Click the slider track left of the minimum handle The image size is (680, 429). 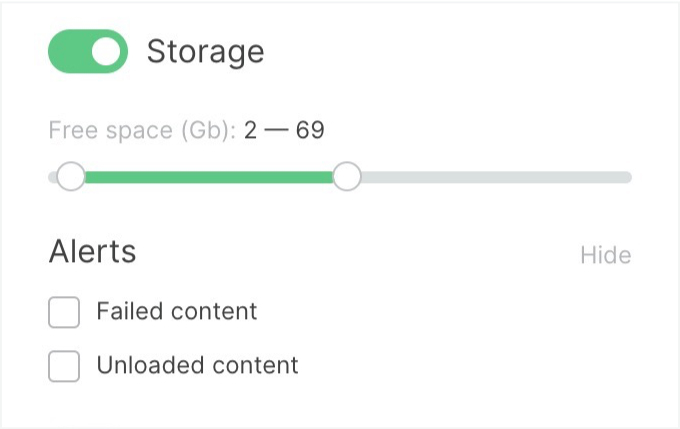pos(52,177)
